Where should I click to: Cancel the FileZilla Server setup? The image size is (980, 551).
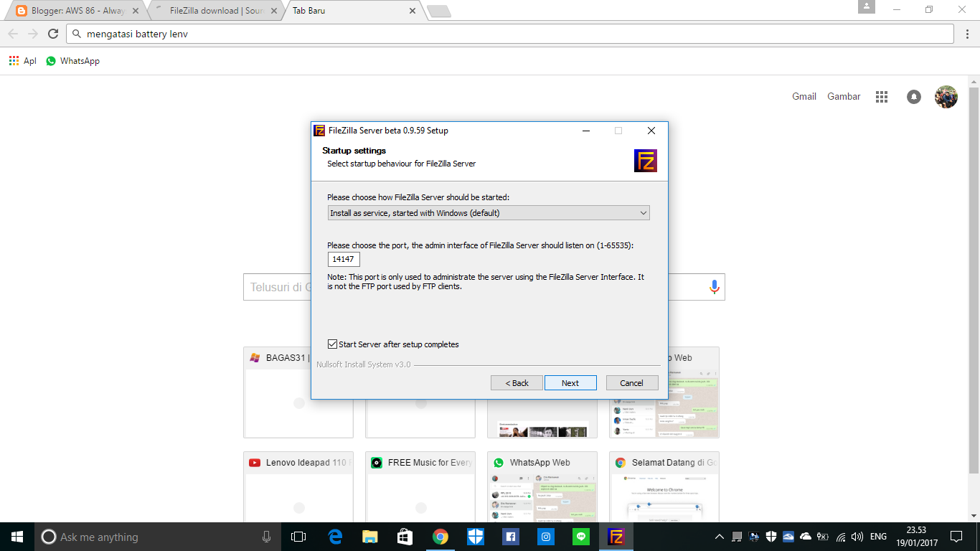[x=632, y=383]
